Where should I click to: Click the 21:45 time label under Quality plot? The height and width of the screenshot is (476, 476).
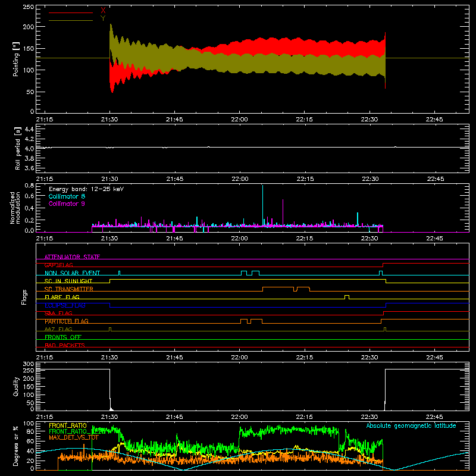tap(174, 417)
